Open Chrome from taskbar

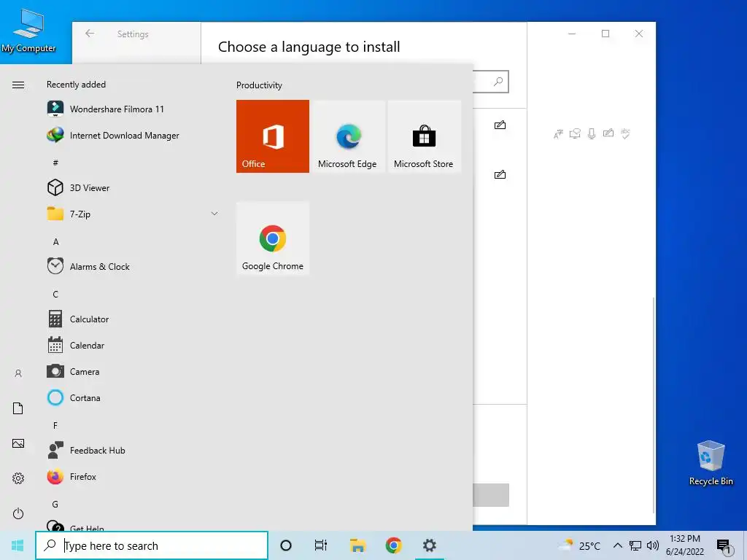(393, 545)
